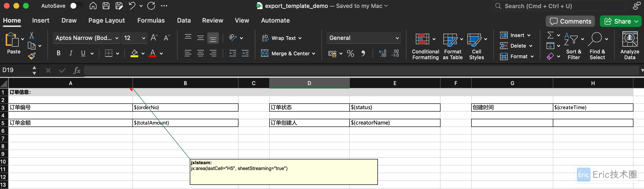Click Delete cells button
Screen dimensions: 644x189
[516, 46]
